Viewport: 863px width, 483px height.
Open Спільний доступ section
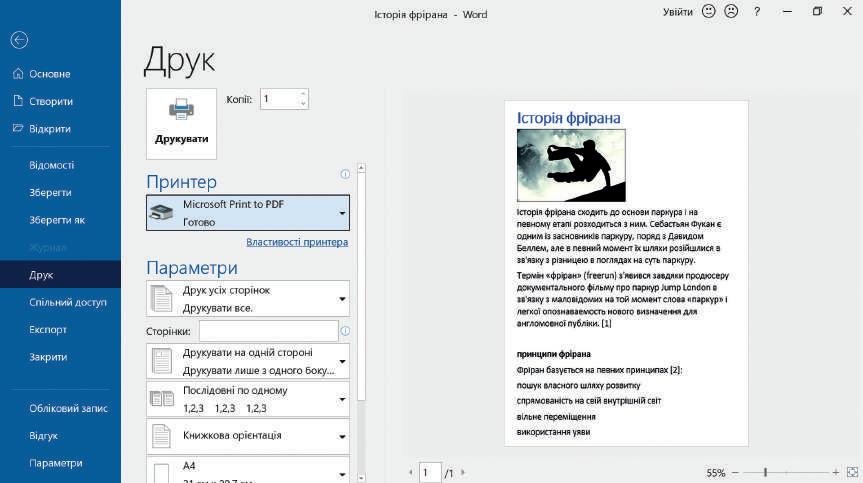click(x=68, y=302)
